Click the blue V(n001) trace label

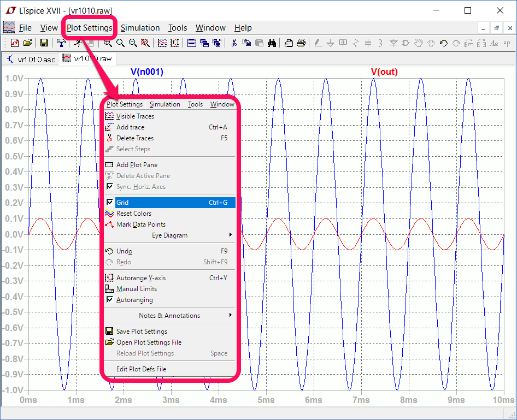pyautogui.click(x=147, y=72)
